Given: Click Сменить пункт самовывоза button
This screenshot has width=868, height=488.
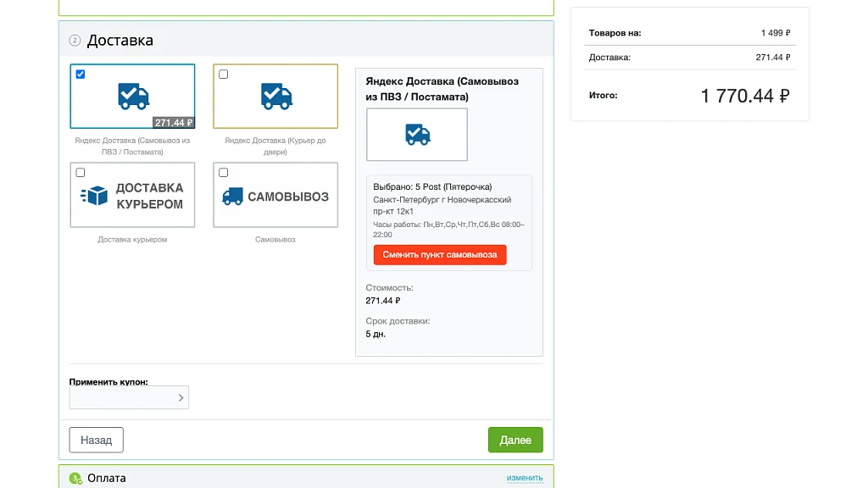Looking at the screenshot, I should coord(440,254).
